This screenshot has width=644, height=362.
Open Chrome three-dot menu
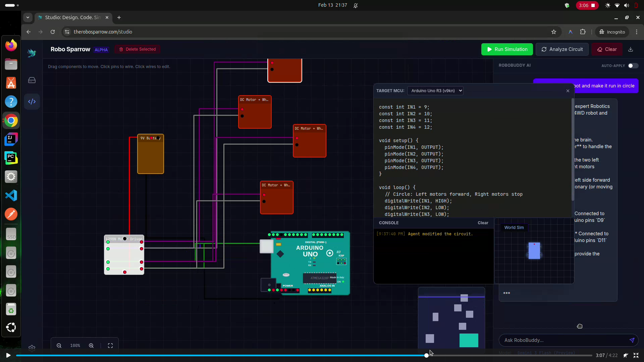click(x=637, y=32)
